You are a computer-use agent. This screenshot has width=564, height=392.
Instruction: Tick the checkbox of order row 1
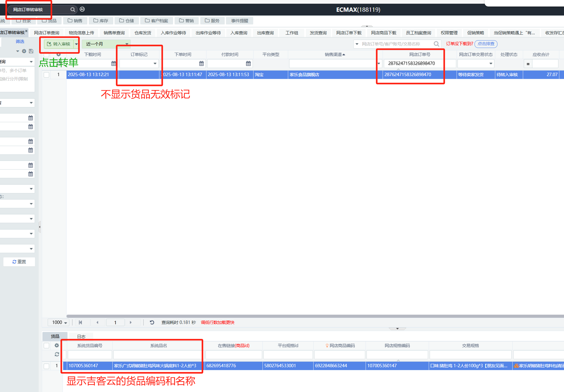(46, 75)
